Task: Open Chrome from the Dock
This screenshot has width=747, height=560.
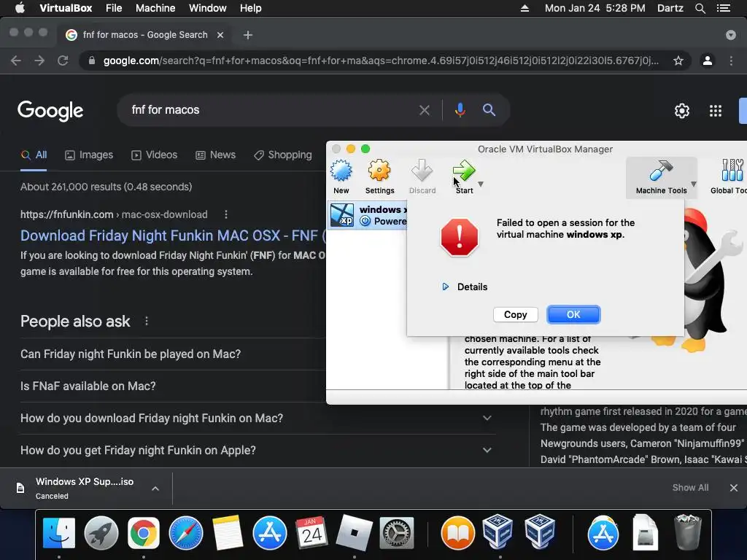Action: click(x=144, y=533)
